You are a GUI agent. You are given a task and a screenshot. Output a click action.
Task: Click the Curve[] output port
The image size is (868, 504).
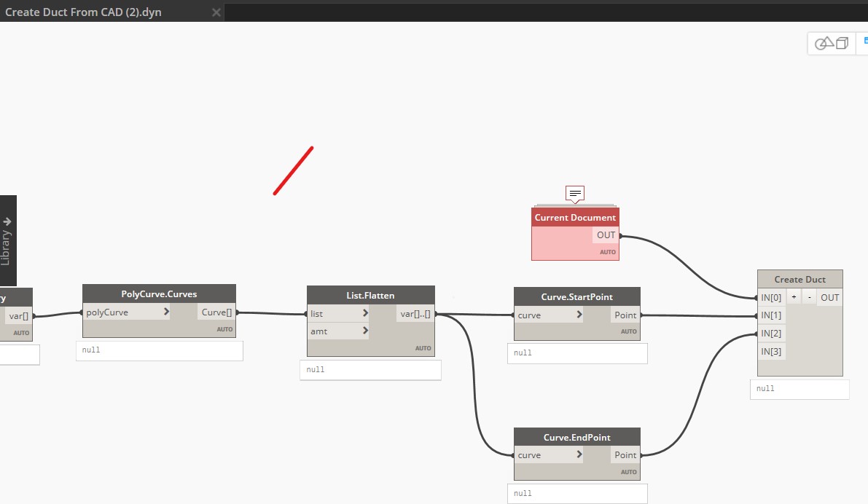pos(216,312)
